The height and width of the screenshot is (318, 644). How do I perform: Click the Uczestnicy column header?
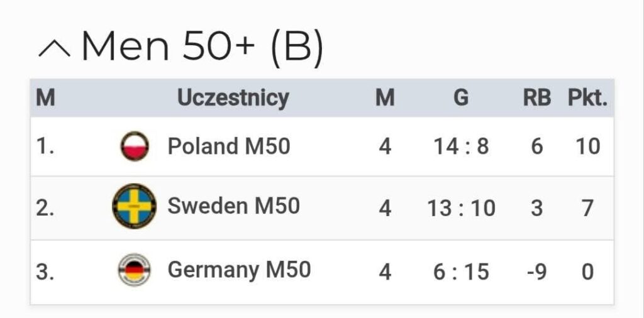click(x=233, y=98)
